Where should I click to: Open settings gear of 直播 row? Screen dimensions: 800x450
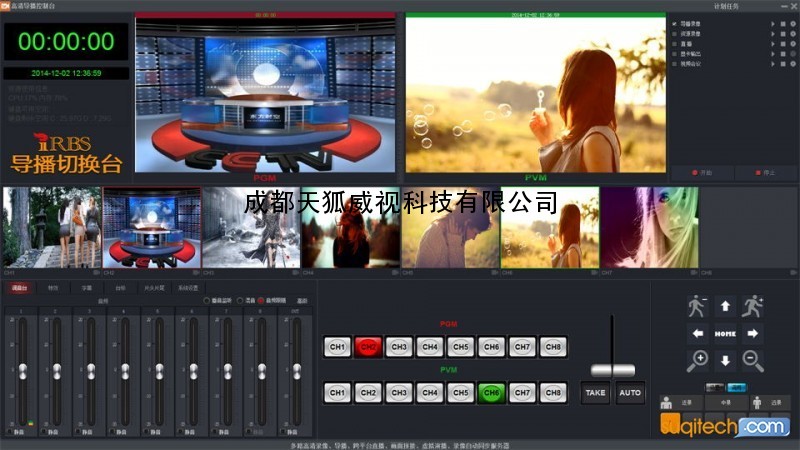[x=793, y=44]
